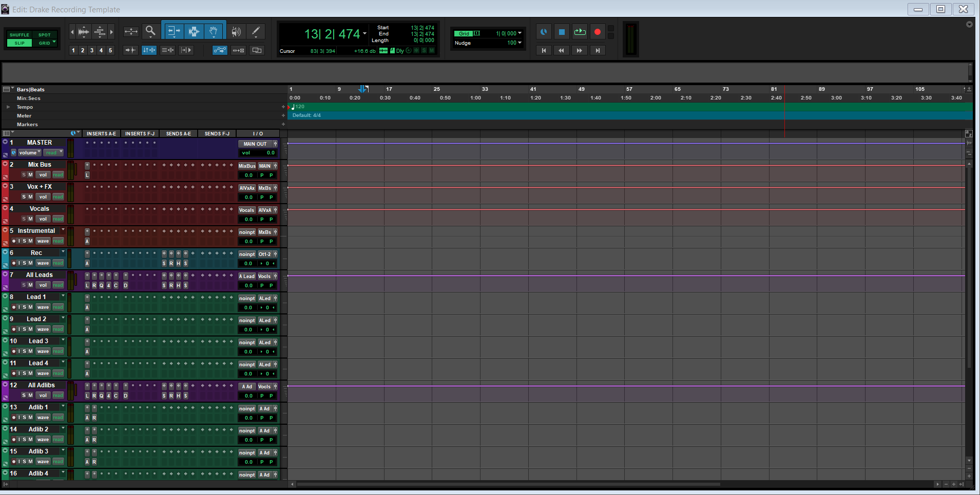
Task: Solo the Vox + FX track
Action: click(24, 197)
